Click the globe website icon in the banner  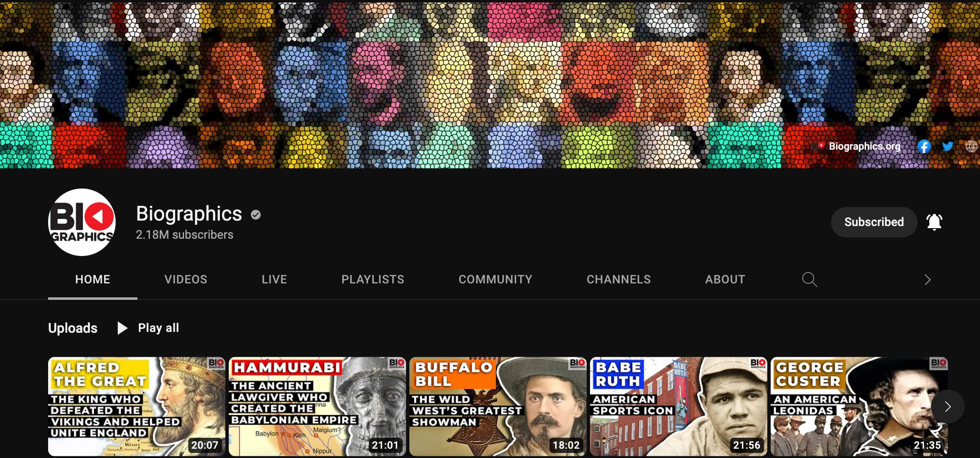(971, 146)
